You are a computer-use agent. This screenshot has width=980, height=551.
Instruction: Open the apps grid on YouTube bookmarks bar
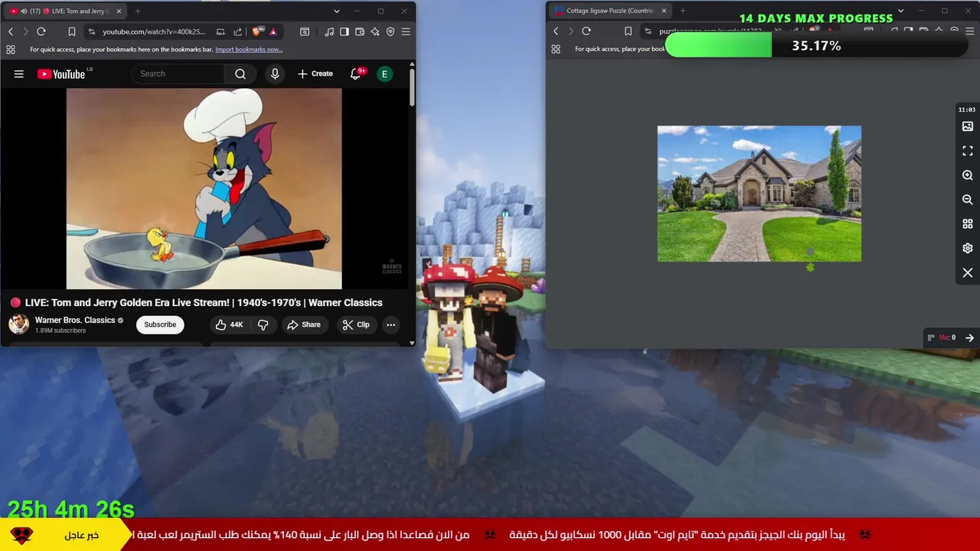tap(11, 49)
